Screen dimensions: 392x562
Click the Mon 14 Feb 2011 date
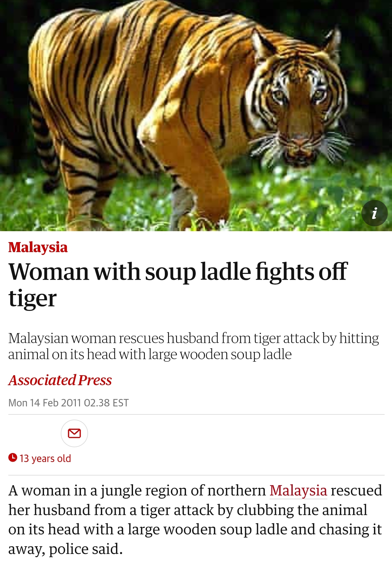click(x=45, y=403)
